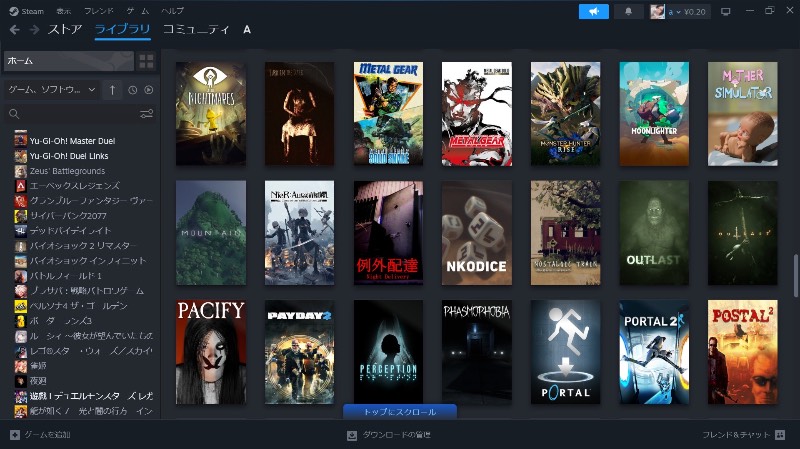This screenshot has width=800, height=449.
Task: Open the フレンド menu
Action: pos(98,11)
